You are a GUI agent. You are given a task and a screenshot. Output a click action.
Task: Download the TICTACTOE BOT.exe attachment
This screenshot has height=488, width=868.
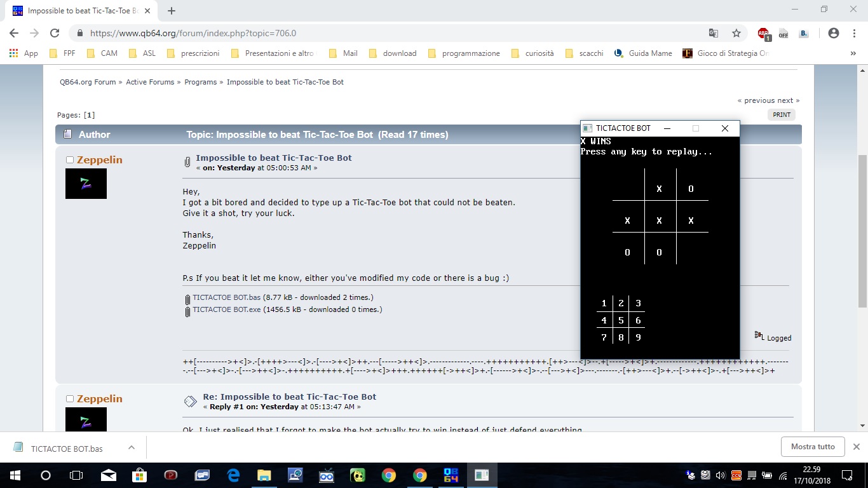click(x=226, y=310)
